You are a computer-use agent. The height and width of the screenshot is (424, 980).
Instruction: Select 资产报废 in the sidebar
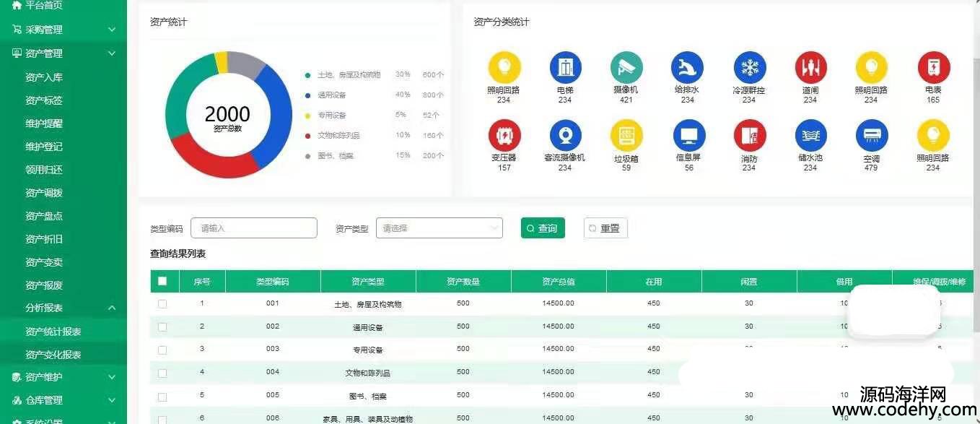(x=44, y=285)
